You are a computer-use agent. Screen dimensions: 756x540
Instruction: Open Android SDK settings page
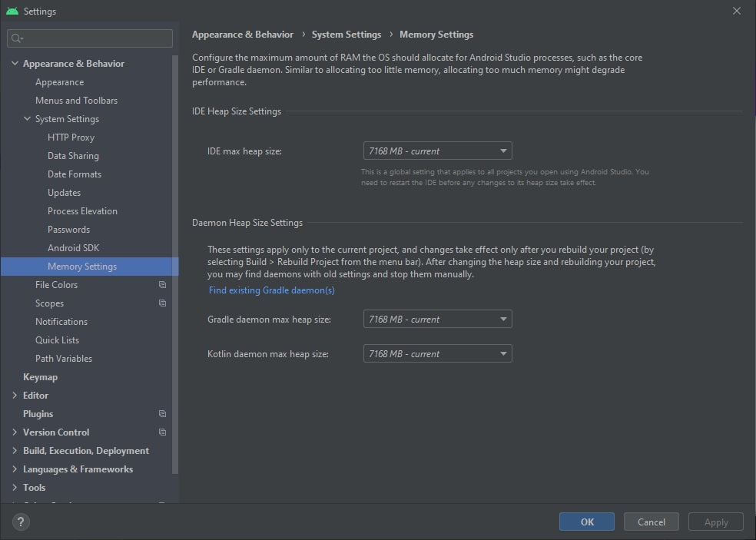(x=73, y=248)
